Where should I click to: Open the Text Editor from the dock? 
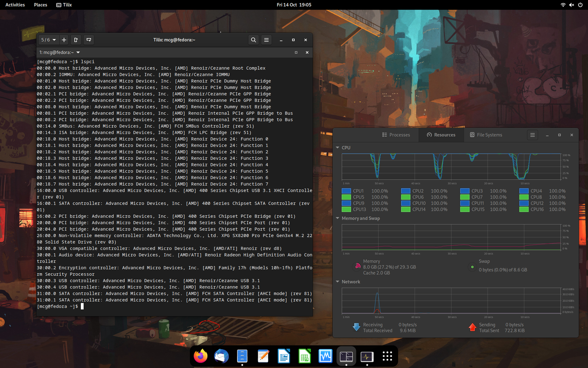tap(263, 356)
